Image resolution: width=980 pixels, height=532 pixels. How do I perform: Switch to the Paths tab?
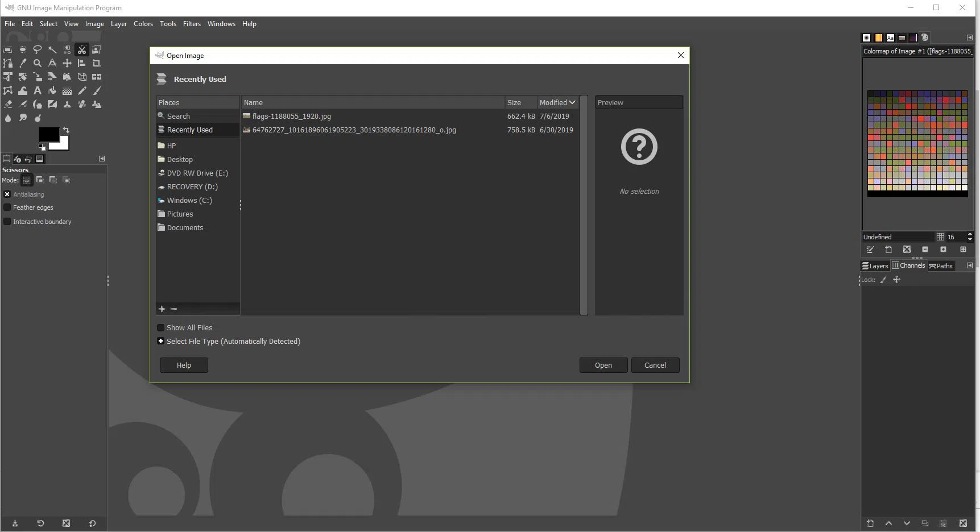[x=941, y=266]
